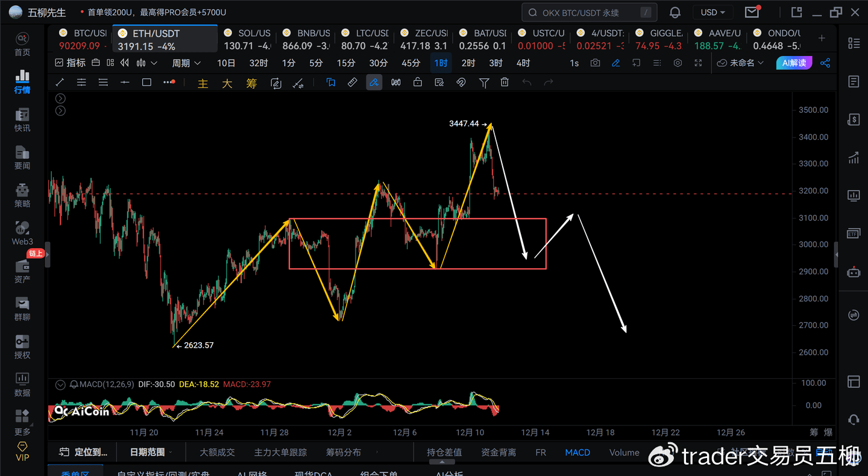Screen dimensions: 868x476
Task: Toggle the Volume indicator
Action: tap(624, 452)
